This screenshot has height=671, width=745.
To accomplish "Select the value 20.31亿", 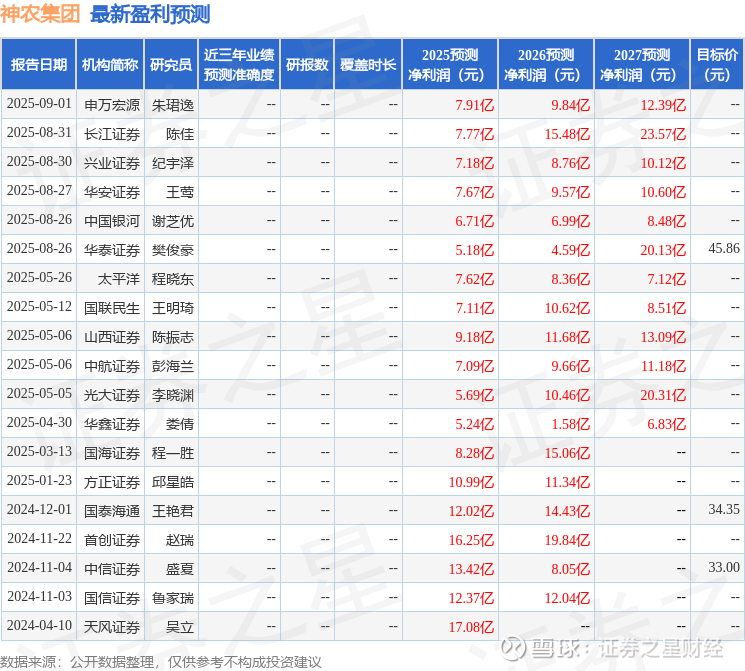I will click(663, 395).
